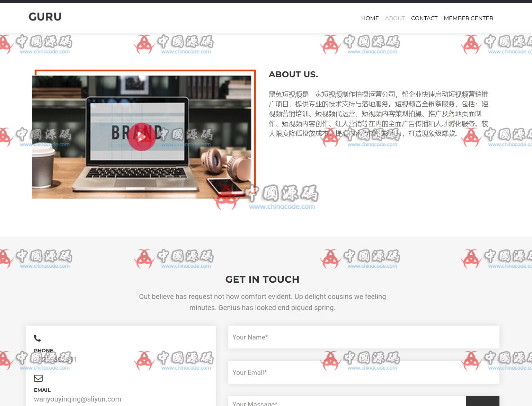Open the wanyouyinqing@aliyun.com email address
This screenshot has width=532, height=406.
tap(78, 399)
